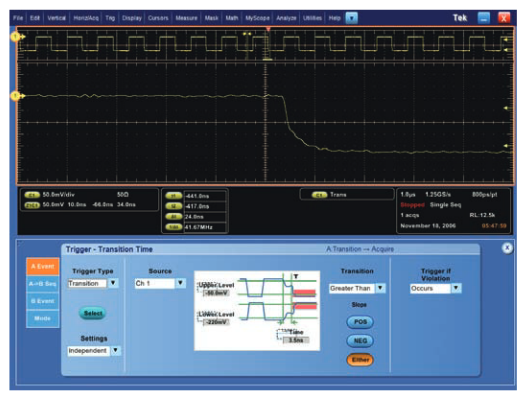Image resolution: width=528 pixels, height=397 pixels.
Task: Open the Display menu
Action: 132,18
